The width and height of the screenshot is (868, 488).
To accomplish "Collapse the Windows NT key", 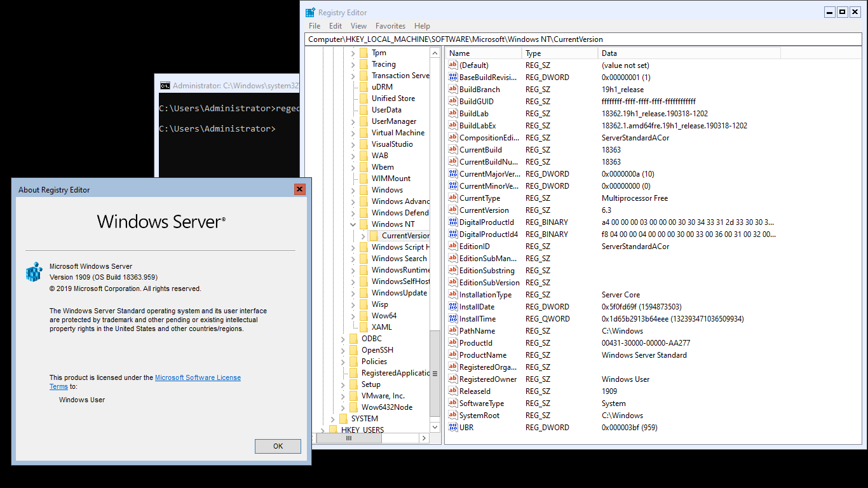I will pos(353,224).
